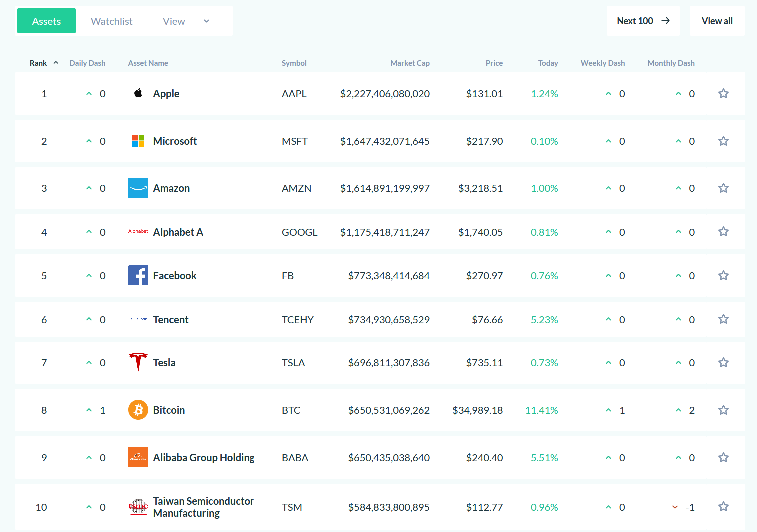
Task: Click the View all button
Action: coord(717,21)
